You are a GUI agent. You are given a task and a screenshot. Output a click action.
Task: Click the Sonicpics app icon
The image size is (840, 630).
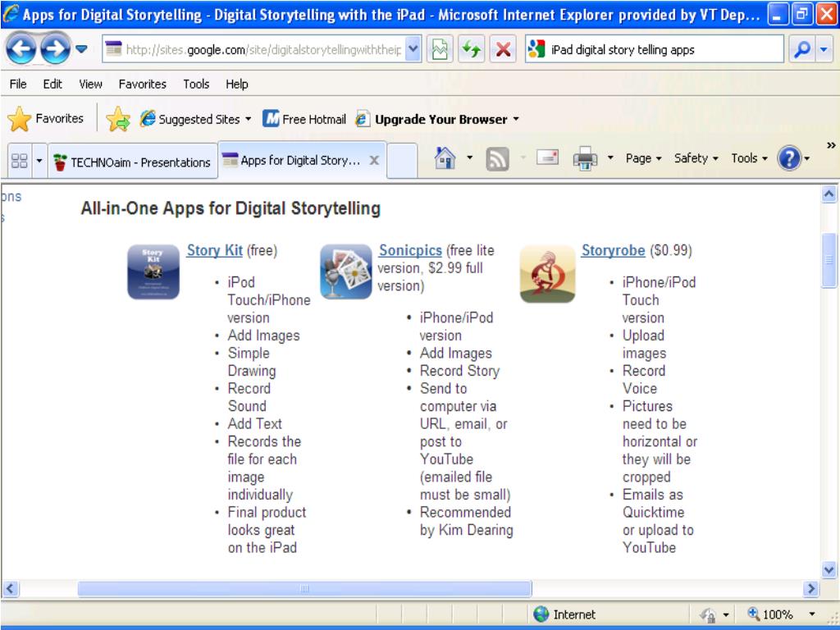346,272
